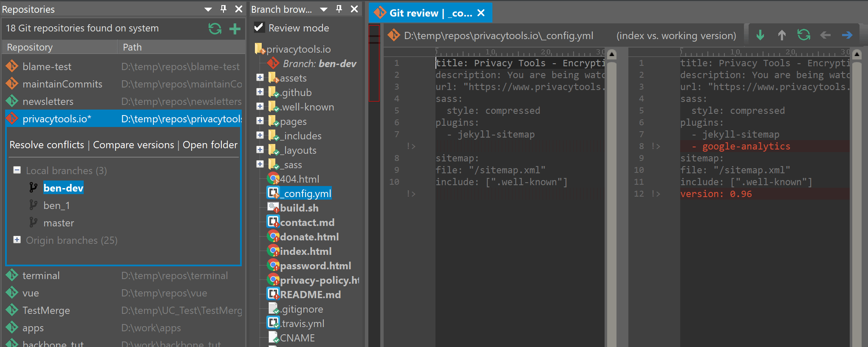This screenshot has height=347, width=868.
Task: Collapse the Local branches group
Action: (17, 170)
